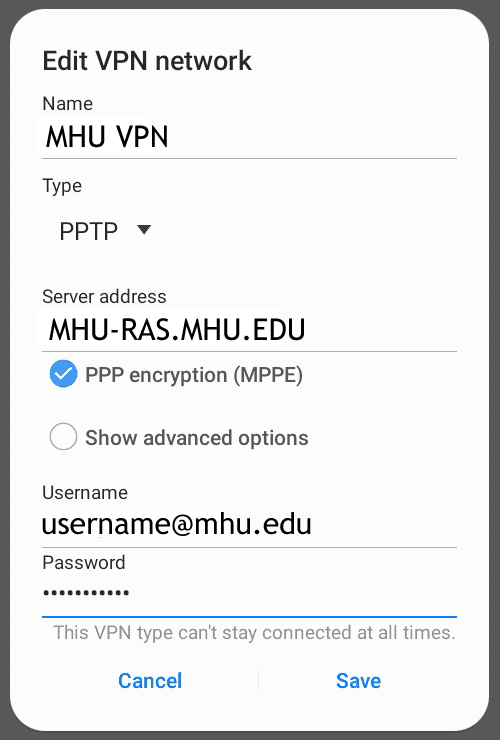This screenshot has height=740, width=500.
Task: Click the Username label
Action: point(85,492)
